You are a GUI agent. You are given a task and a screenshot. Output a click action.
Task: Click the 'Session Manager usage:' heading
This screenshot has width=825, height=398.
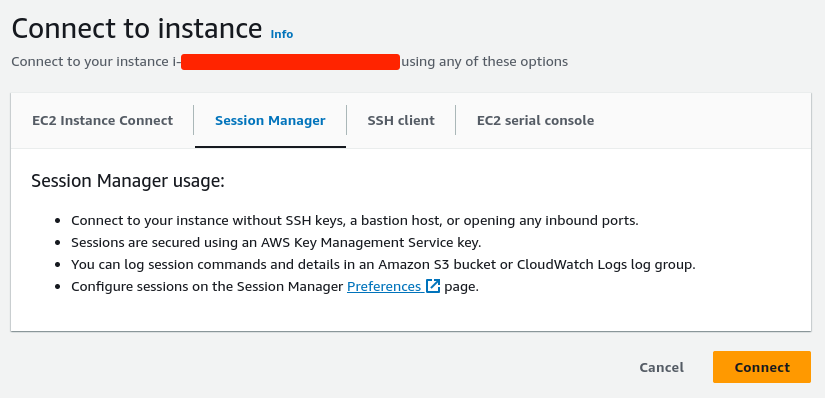tap(128, 181)
